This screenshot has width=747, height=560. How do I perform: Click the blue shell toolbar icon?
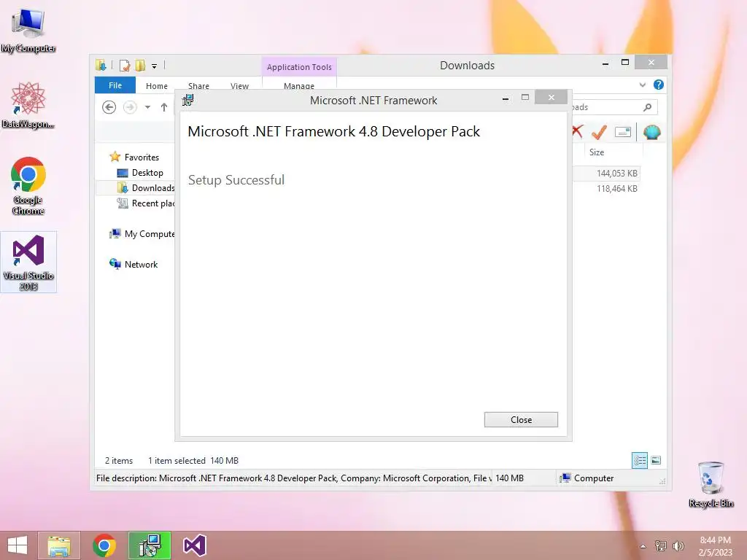(x=651, y=132)
